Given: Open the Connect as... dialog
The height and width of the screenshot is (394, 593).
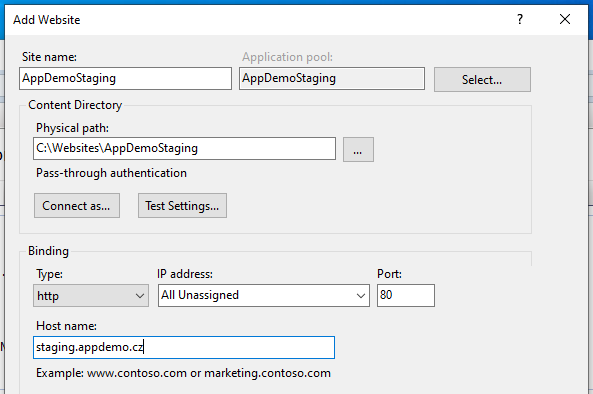Looking at the screenshot, I should tap(77, 206).
